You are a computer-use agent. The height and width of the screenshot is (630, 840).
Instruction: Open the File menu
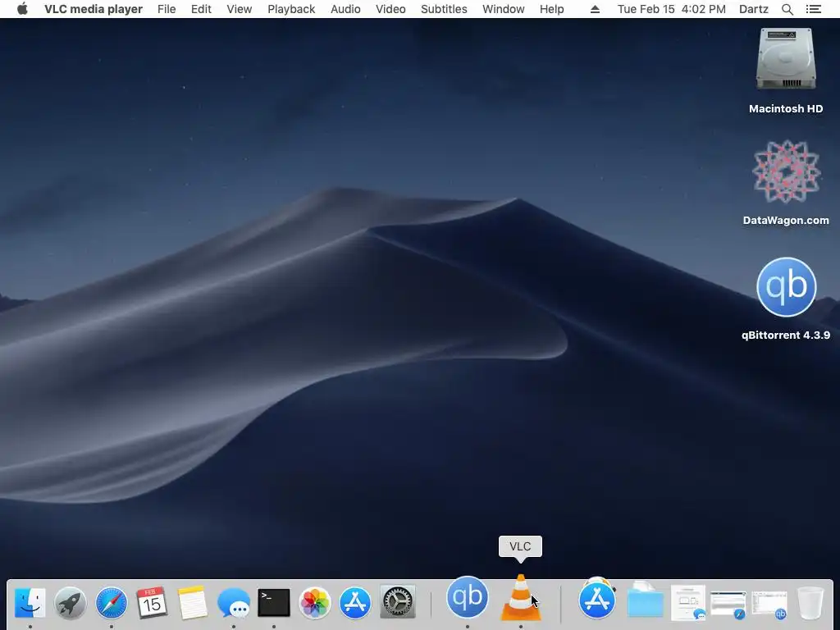coord(167,9)
